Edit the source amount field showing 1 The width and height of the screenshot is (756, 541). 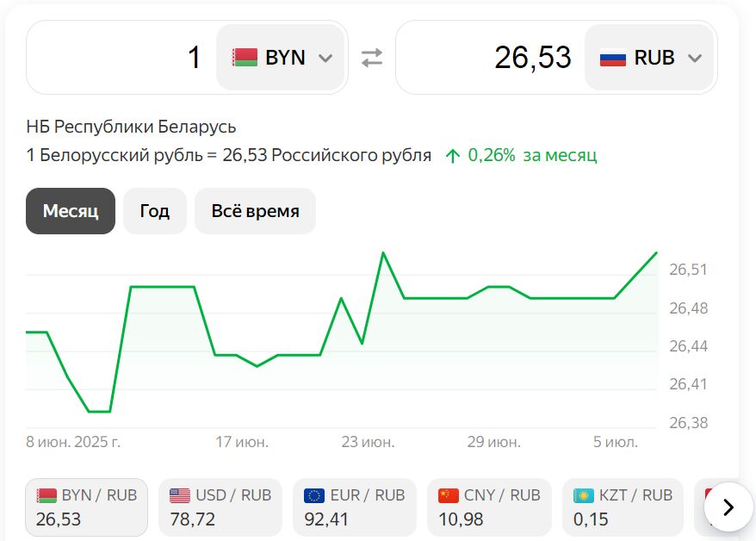[121, 58]
